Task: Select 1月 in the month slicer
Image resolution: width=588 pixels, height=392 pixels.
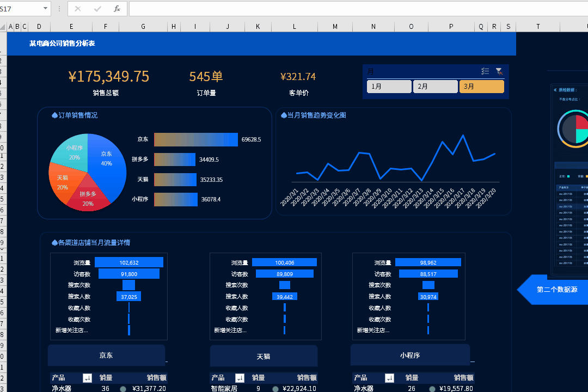Action: coord(389,86)
